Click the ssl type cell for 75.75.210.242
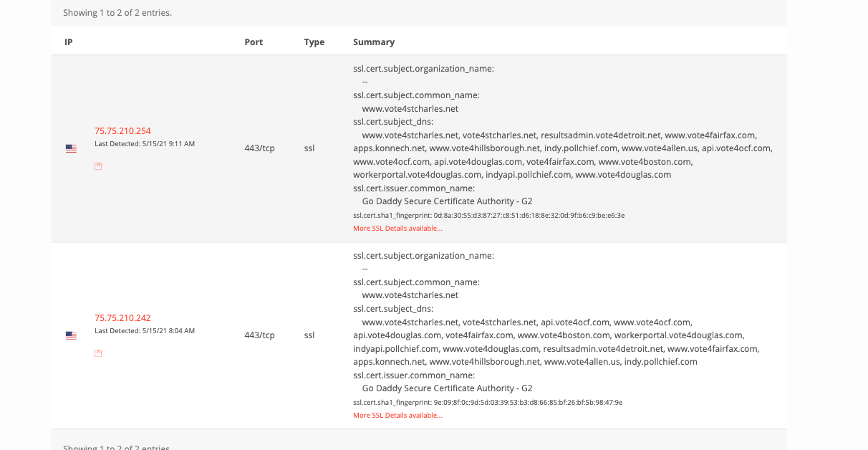 coord(309,335)
